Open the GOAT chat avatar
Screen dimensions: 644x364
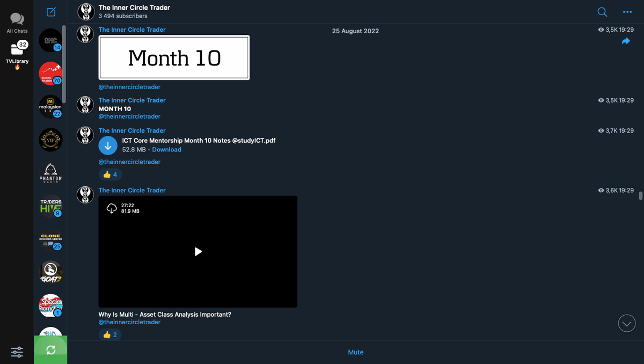50,273
